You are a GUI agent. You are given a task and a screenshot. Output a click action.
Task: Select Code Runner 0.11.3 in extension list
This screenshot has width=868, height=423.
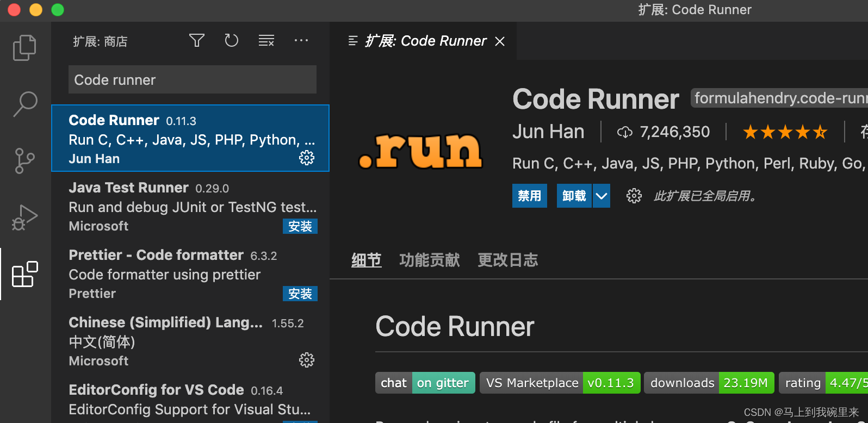coord(190,138)
